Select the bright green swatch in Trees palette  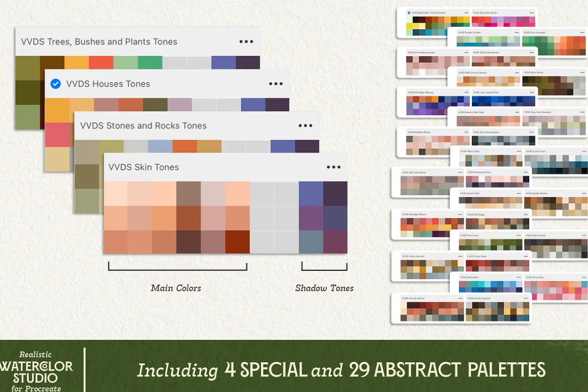point(150,62)
